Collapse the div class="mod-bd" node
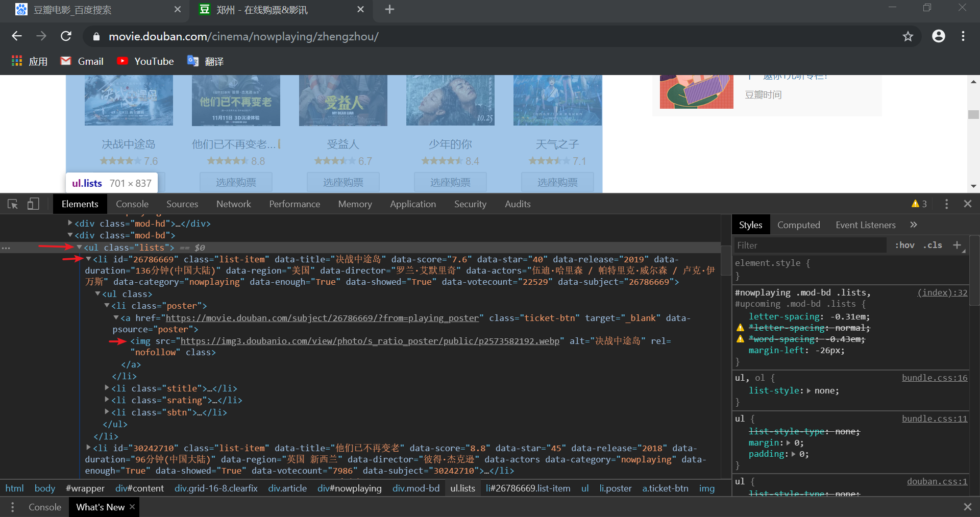This screenshot has height=517, width=980. point(70,235)
